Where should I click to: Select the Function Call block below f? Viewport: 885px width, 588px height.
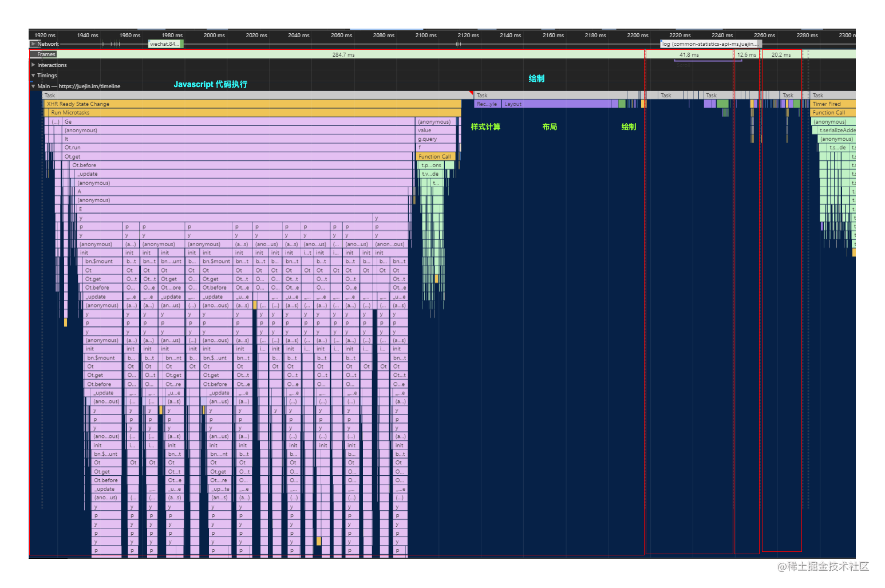click(436, 157)
